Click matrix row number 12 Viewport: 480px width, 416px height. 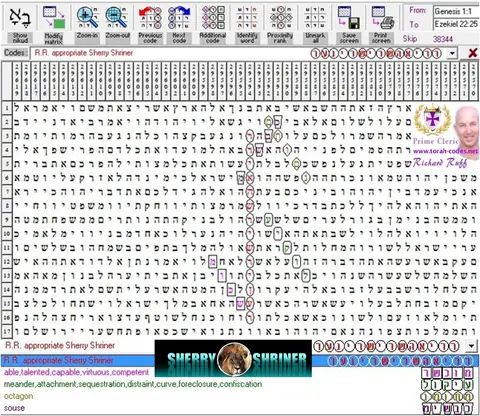click(7, 262)
